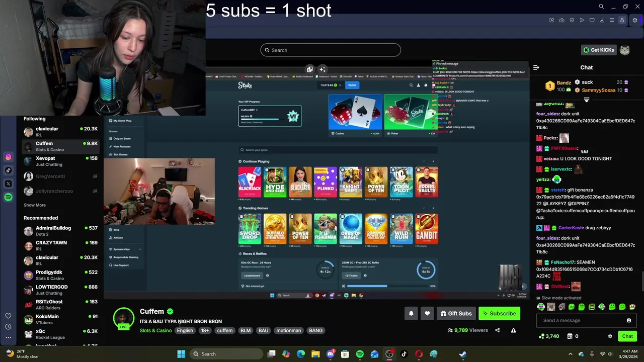Open Prodigyddk recommended channel
644x362 pixels.
[x=60, y=275]
